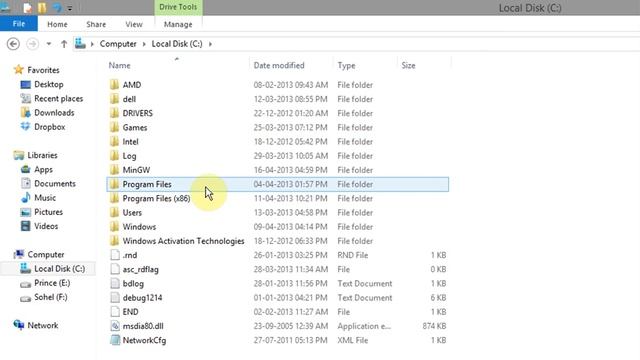Viewport: 640px width, 360px height.
Task: Click the NetworkCfg XML file icon
Action: pos(115,340)
